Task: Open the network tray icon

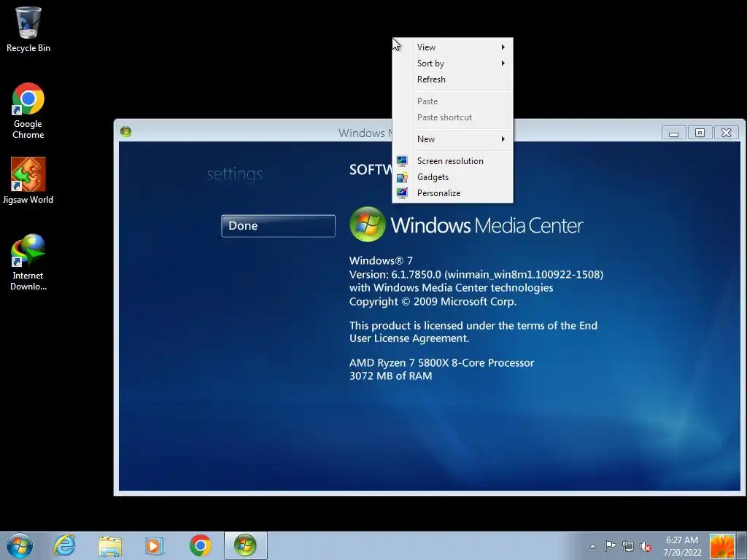Action: click(x=628, y=546)
